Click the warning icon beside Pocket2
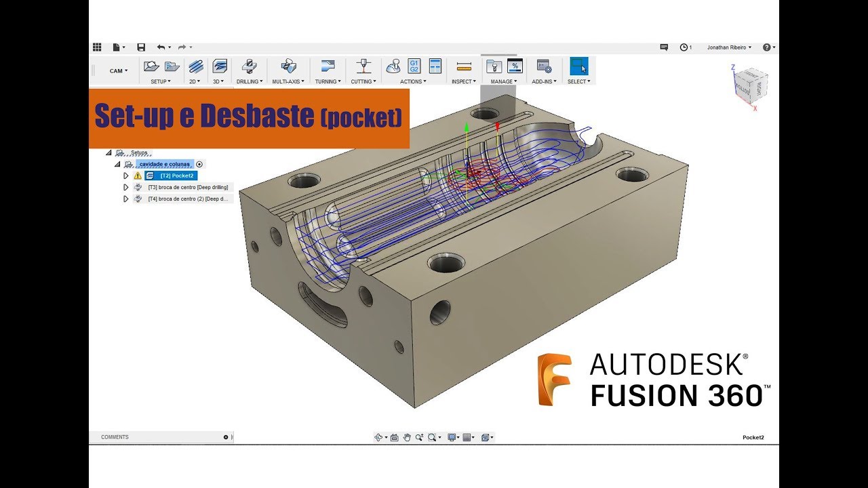This screenshot has width=868, height=488. point(138,176)
